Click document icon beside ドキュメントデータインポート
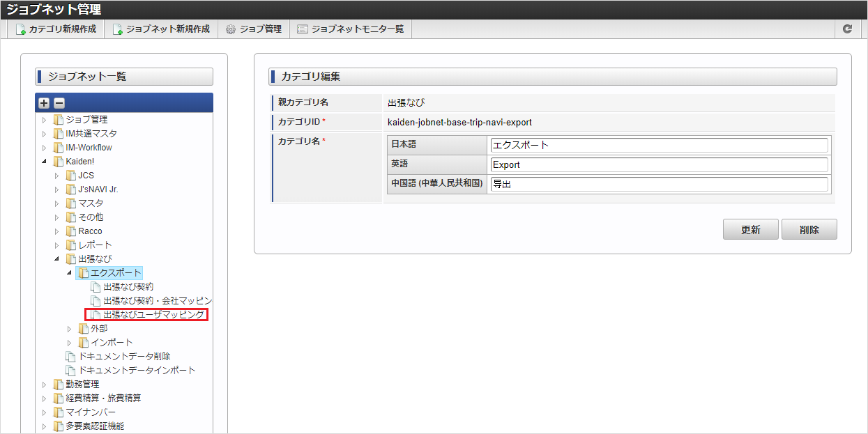This screenshot has height=434, width=868. point(70,371)
